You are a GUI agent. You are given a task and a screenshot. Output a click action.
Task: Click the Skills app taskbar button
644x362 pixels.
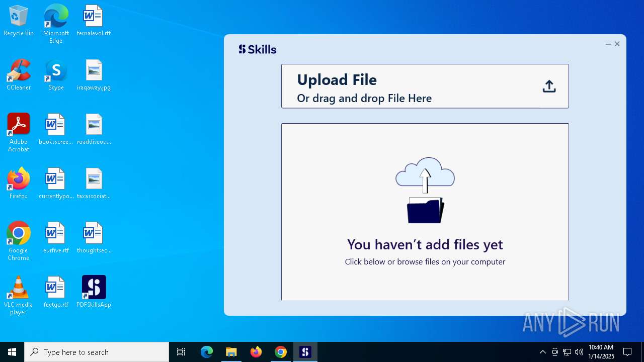click(x=305, y=352)
